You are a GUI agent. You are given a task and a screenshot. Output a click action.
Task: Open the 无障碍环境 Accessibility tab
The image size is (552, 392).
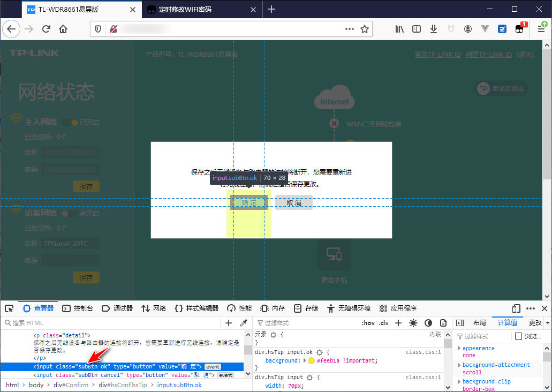349,308
